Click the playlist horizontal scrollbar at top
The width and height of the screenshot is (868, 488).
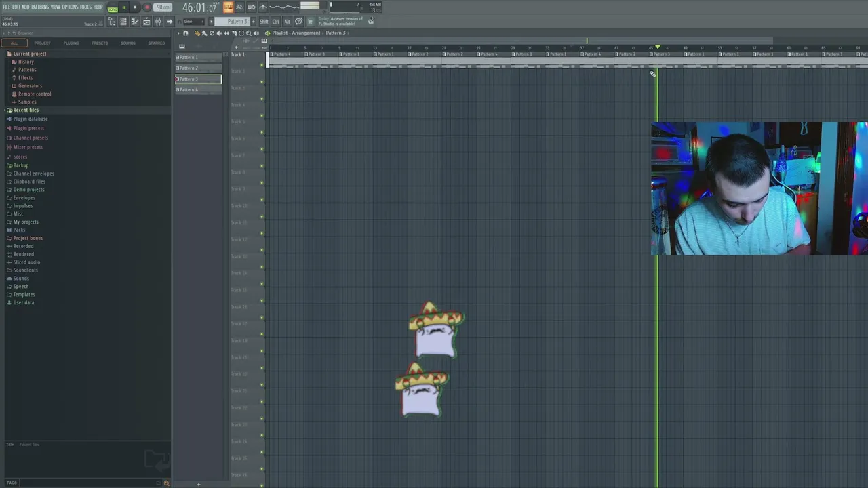[522, 41]
